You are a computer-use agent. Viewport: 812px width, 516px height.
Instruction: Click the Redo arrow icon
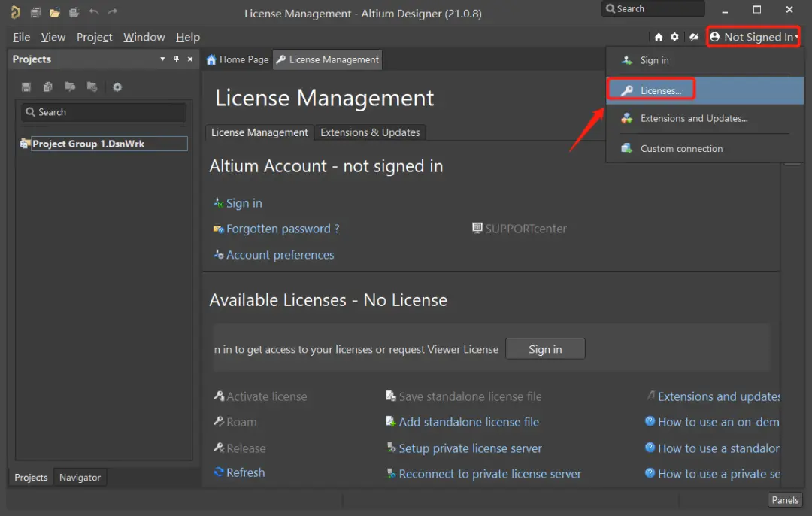[x=113, y=12]
